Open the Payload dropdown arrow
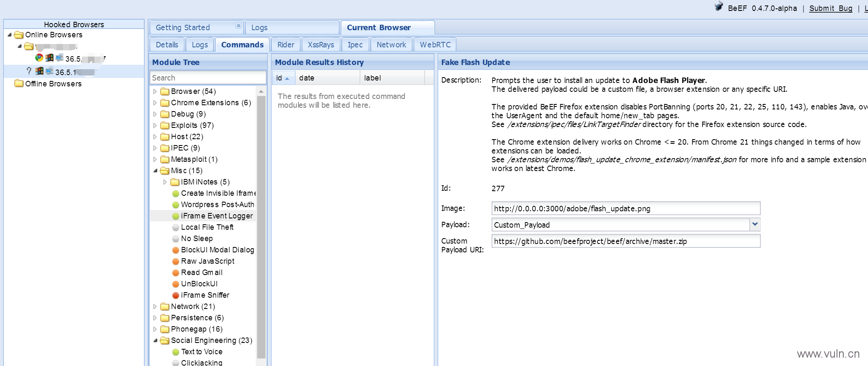The height and width of the screenshot is (366, 868). [755, 224]
